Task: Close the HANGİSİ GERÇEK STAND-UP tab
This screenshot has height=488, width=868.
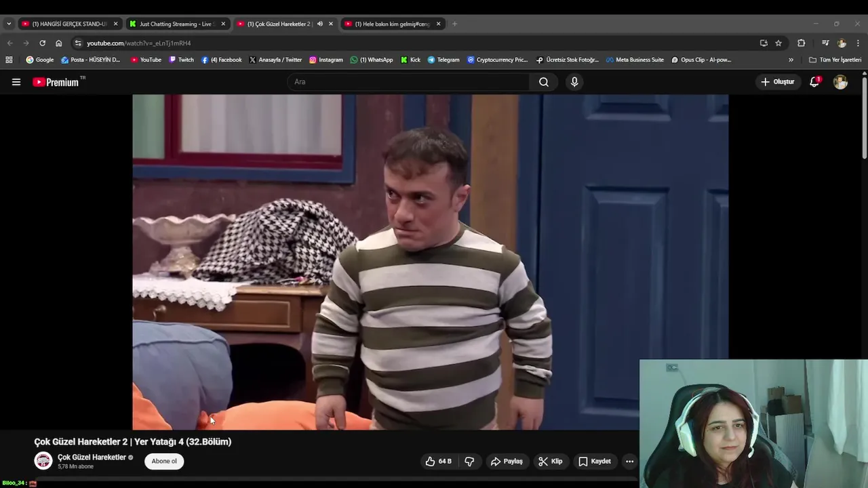Action: (115, 24)
